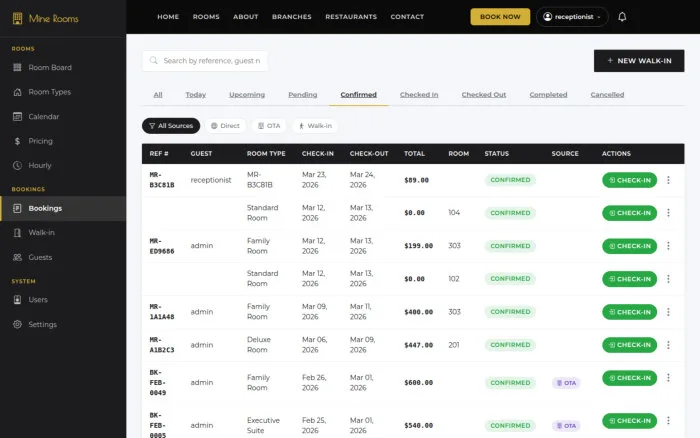
Task: Click the $199.00 total amount
Action: [x=418, y=246]
